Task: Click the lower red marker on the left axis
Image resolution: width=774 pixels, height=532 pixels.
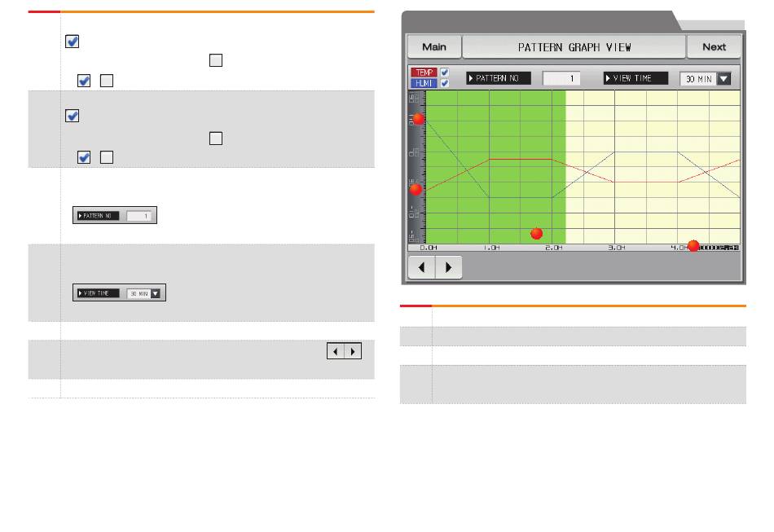Action: (x=416, y=190)
